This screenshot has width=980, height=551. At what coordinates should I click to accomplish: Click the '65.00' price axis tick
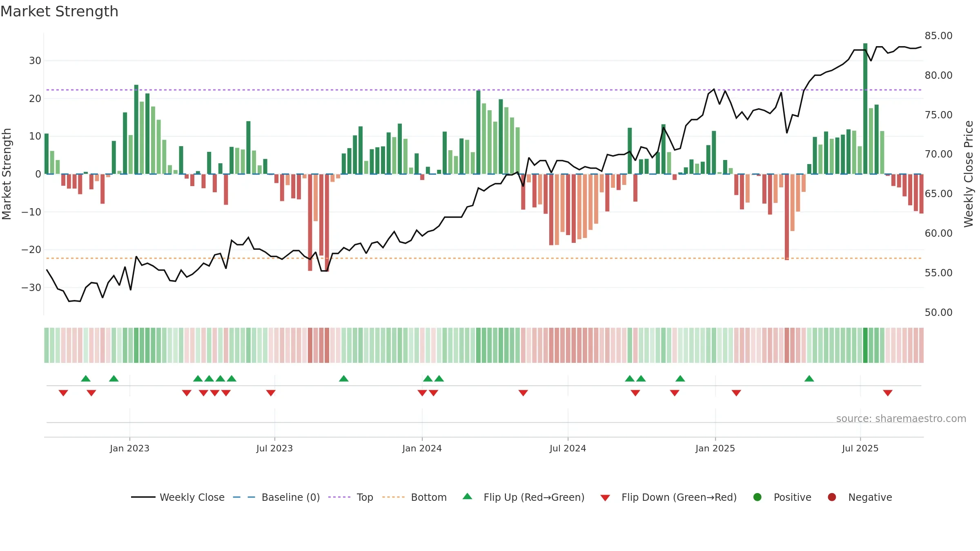tap(938, 194)
